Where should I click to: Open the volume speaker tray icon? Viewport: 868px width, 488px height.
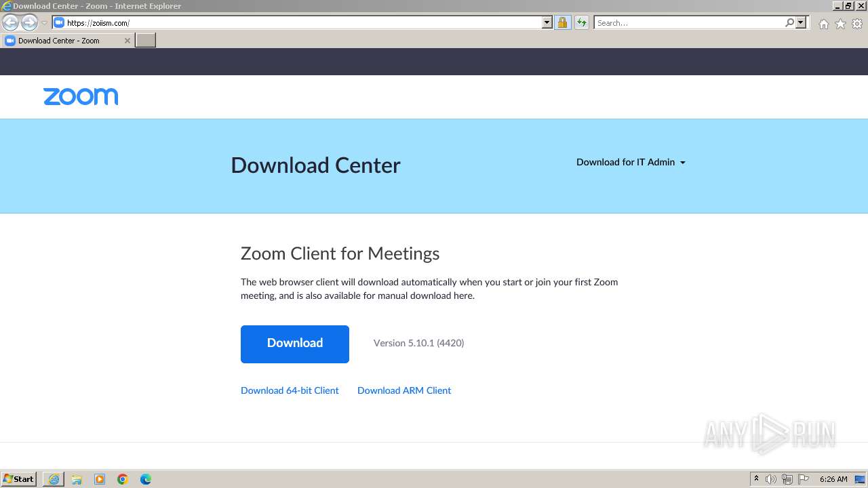click(x=771, y=479)
